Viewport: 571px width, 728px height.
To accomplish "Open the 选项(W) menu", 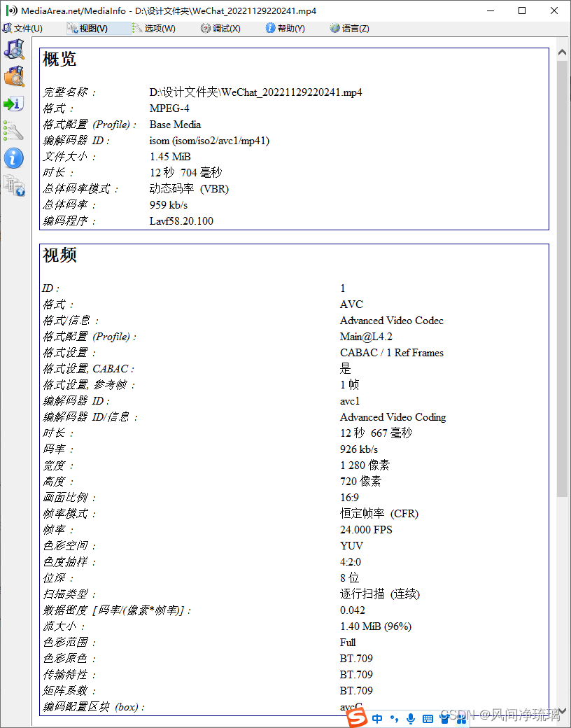I will [x=154, y=28].
